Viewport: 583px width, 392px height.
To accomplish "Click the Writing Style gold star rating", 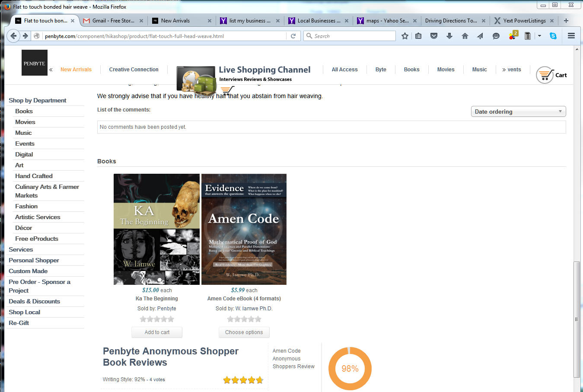I will [x=243, y=380].
